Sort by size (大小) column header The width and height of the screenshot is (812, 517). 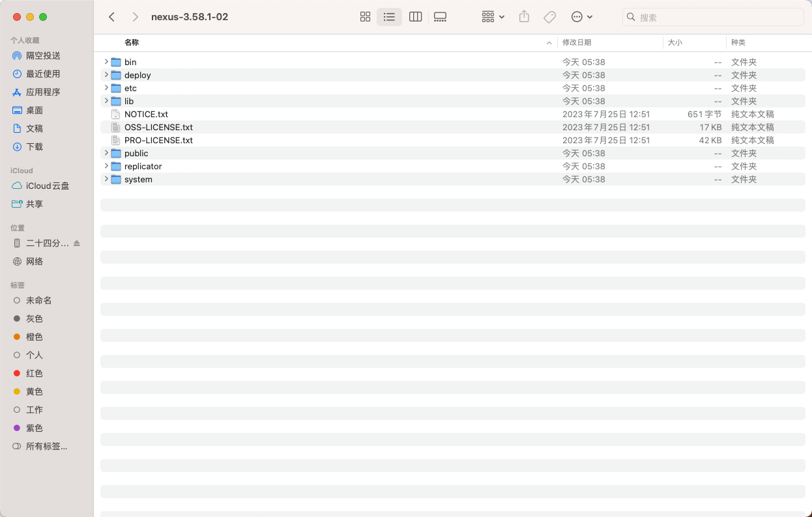[x=674, y=42]
